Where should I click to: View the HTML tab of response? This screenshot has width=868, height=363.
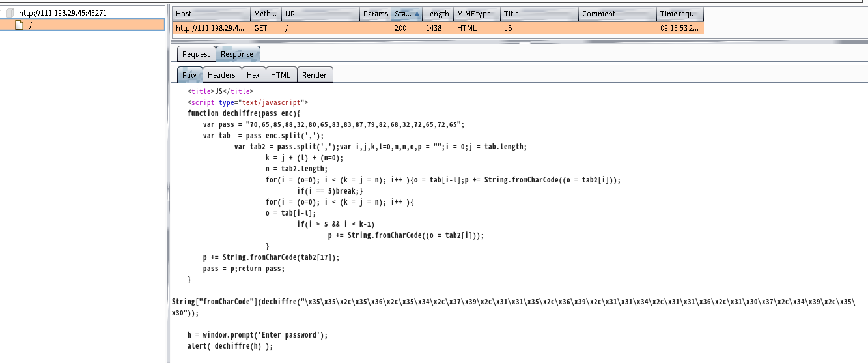pyautogui.click(x=281, y=75)
